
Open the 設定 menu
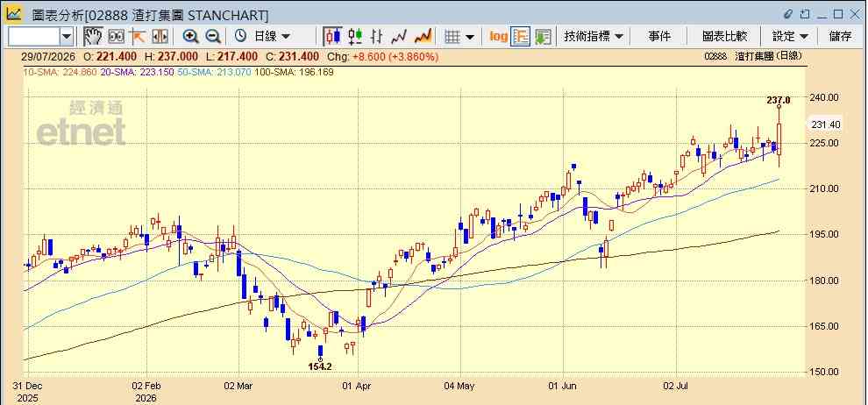pyautogui.click(x=790, y=37)
